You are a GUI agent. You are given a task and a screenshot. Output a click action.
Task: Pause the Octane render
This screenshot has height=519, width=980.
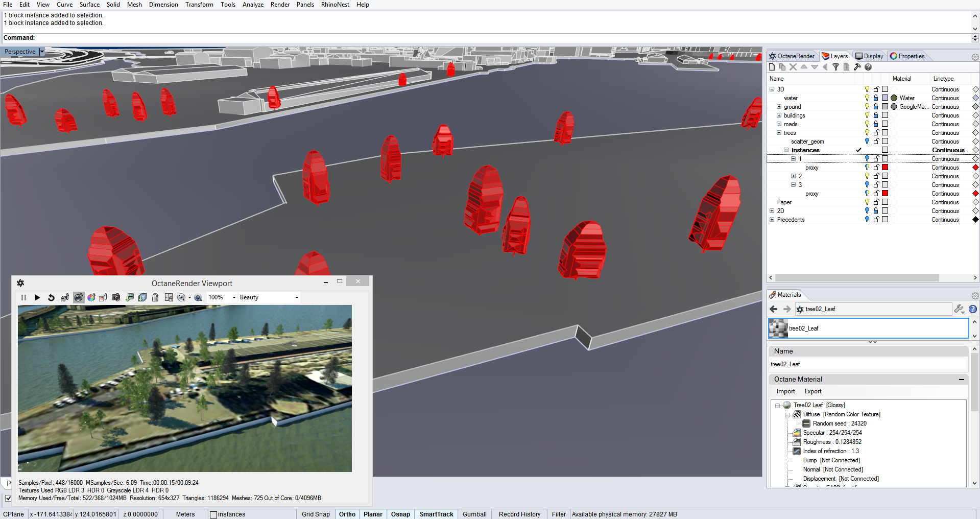coord(23,297)
